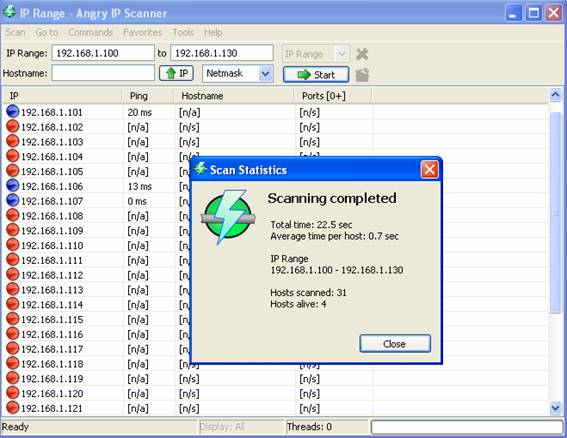The width and height of the screenshot is (567, 438).
Task: Click the Angry IP Scanner title bar icon
Action: 9,12
